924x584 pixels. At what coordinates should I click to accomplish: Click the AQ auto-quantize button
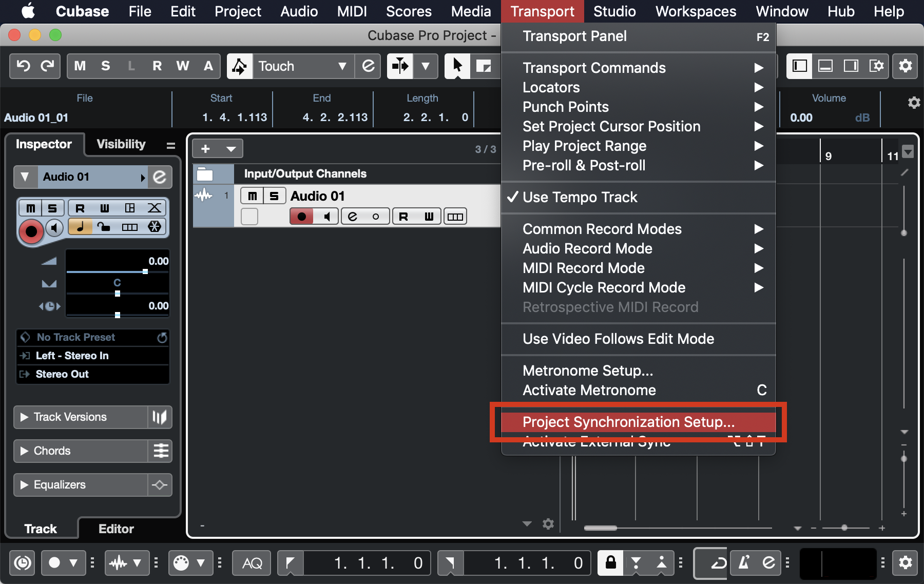pos(252,563)
